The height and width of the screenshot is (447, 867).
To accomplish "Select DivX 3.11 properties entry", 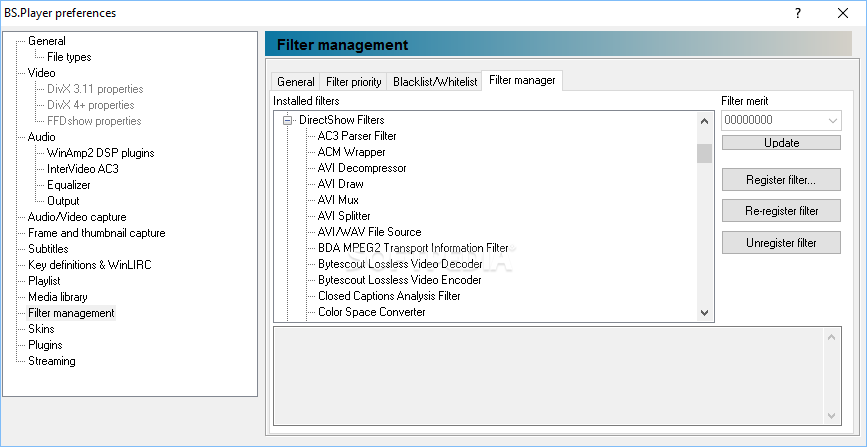I will [x=95, y=89].
